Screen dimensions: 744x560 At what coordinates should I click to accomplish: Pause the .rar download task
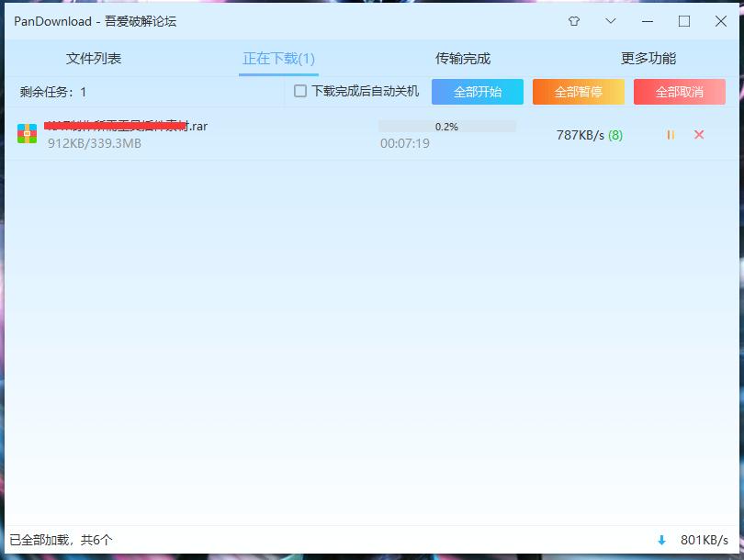[671, 135]
